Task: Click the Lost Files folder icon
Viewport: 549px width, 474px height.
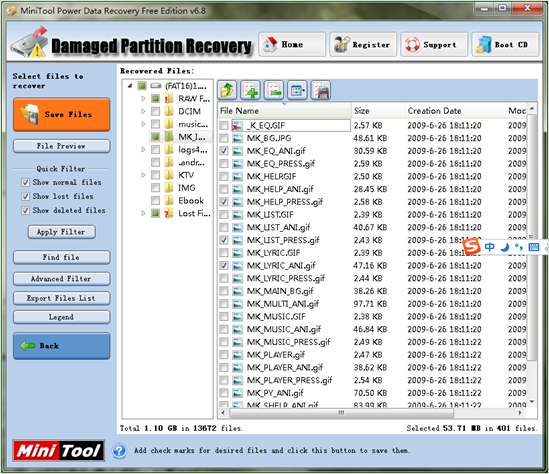Action: [x=169, y=213]
